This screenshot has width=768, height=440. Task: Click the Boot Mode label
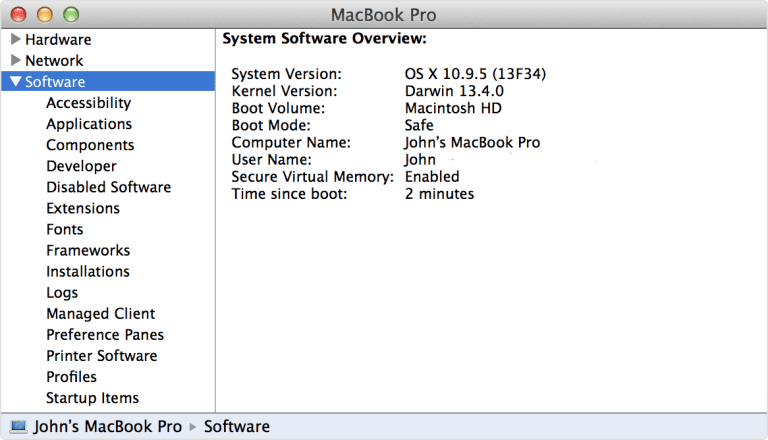271,125
